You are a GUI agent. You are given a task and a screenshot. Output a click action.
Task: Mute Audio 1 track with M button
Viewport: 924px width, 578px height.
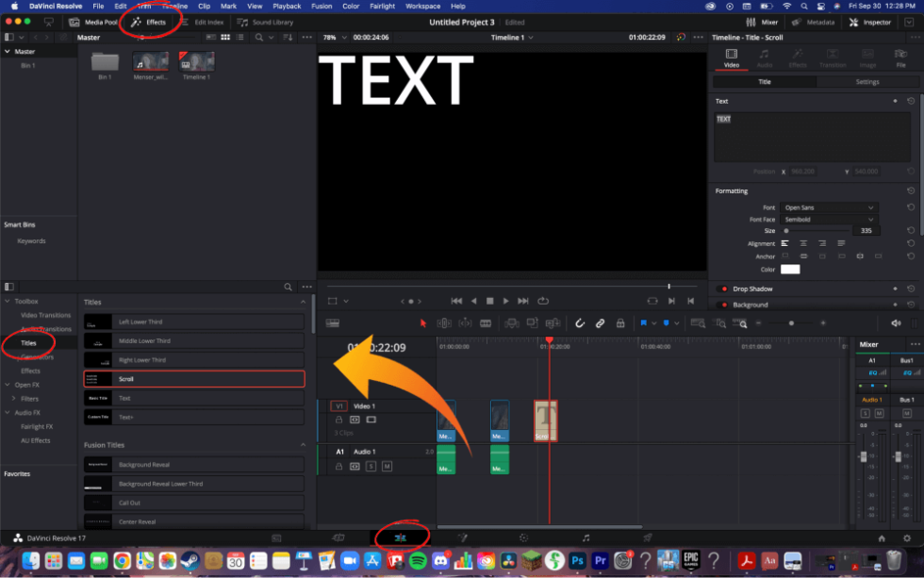pyautogui.click(x=387, y=467)
